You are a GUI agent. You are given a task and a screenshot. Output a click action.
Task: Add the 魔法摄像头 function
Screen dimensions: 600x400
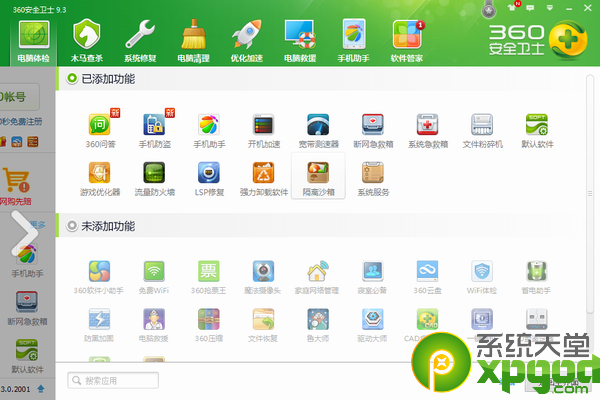pos(263,277)
